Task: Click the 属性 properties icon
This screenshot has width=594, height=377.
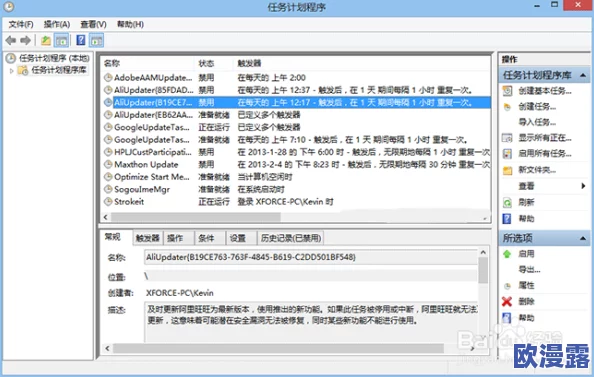Action: coord(507,285)
